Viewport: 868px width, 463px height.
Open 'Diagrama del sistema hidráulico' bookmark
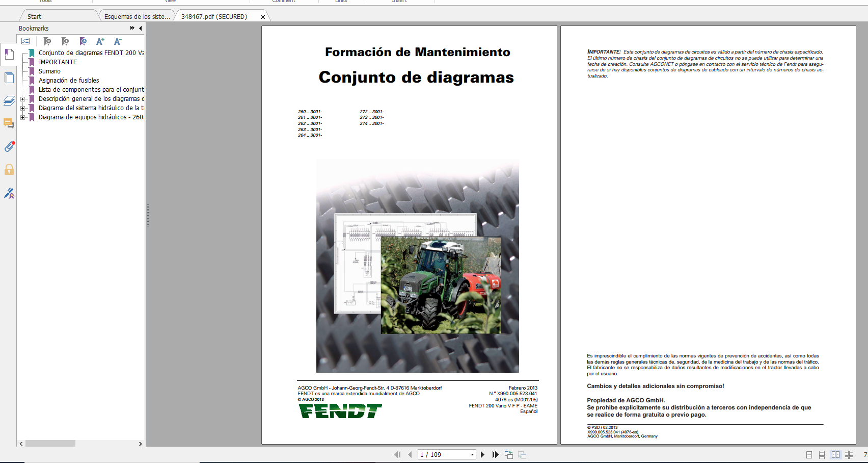coord(91,108)
